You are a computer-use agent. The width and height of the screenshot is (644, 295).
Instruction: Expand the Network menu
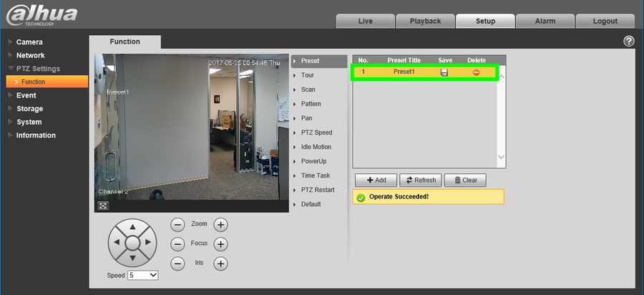[30, 55]
